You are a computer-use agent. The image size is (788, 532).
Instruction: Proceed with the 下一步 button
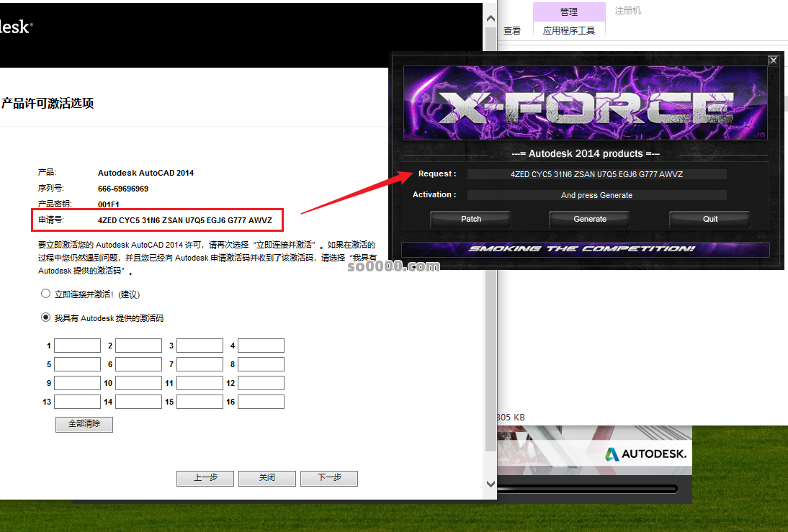pos(329,478)
